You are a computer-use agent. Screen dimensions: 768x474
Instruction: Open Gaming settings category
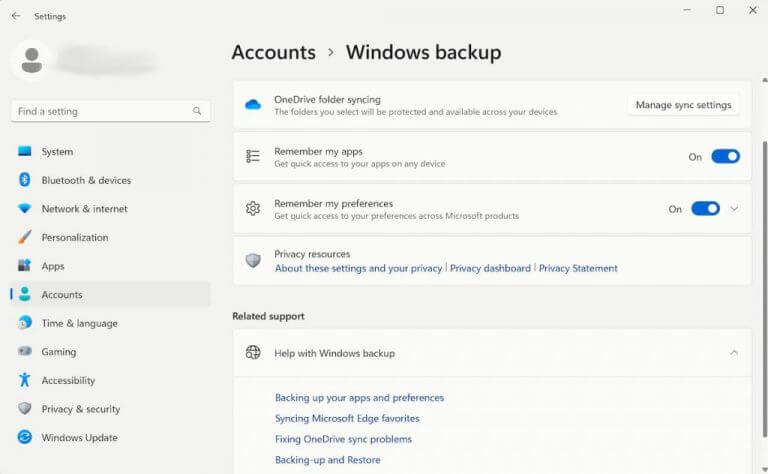coord(111,352)
